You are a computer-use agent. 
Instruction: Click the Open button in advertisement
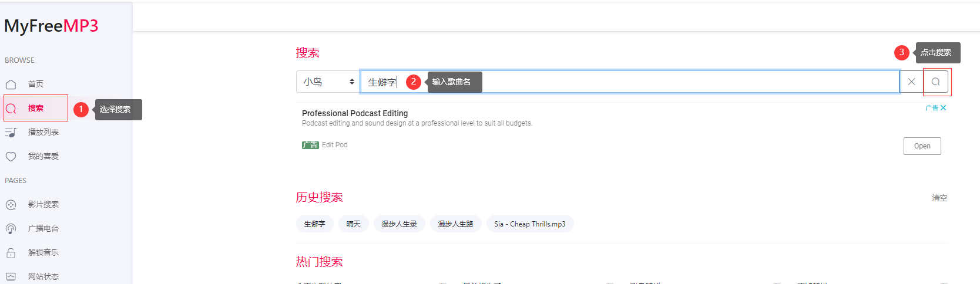pos(922,146)
